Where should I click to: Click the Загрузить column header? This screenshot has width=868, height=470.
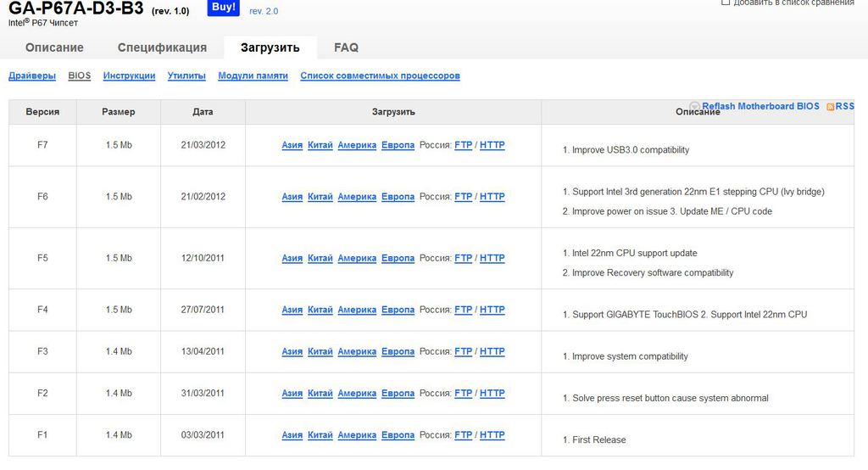(x=393, y=112)
